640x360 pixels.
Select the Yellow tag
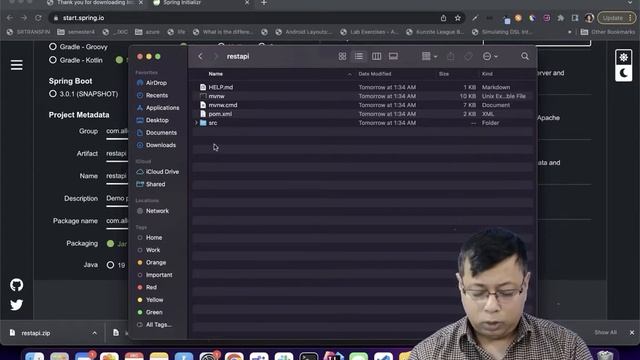(154, 300)
